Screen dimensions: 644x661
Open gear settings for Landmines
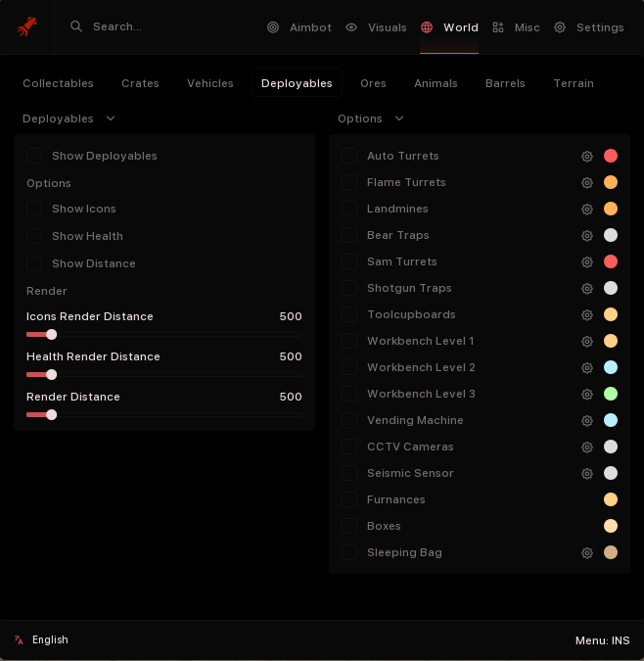point(587,209)
